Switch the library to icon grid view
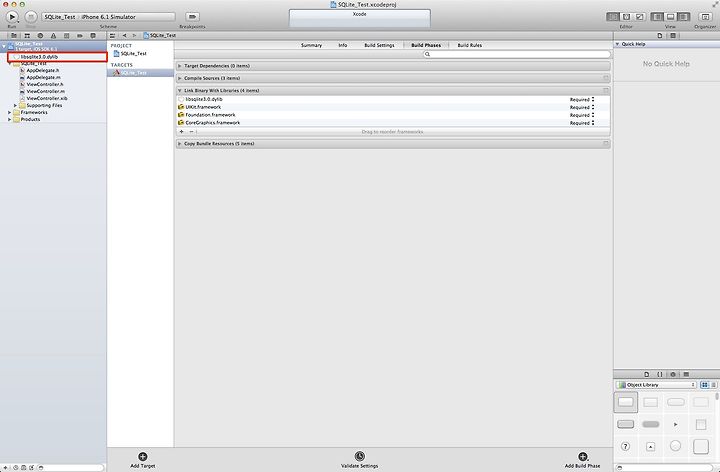Viewport: 720px width, 472px height. click(x=705, y=385)
